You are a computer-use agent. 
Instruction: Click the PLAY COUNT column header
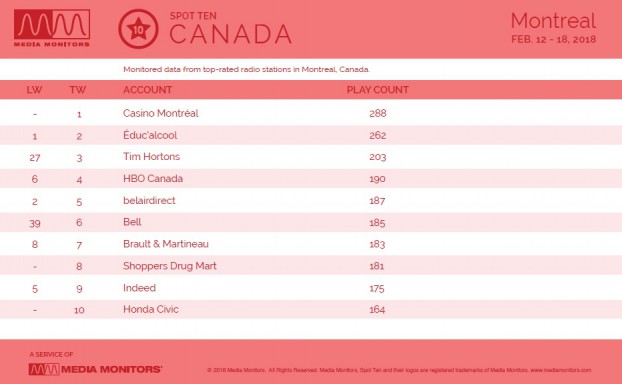click(378, 90)
